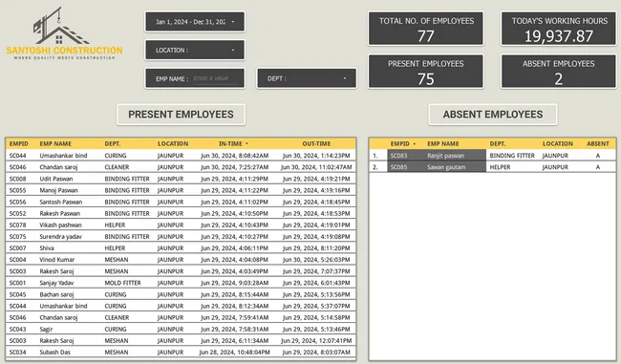Click the EMP NAME input field

click(x=215, y=78)
